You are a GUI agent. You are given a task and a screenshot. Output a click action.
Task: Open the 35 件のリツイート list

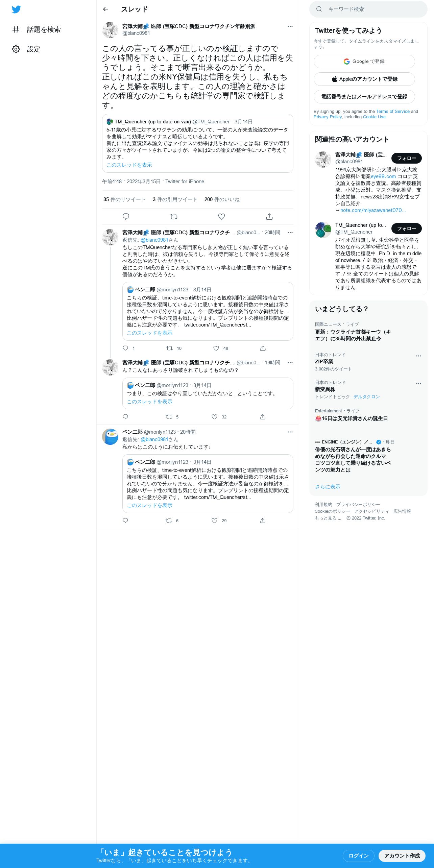click(124, 199)
